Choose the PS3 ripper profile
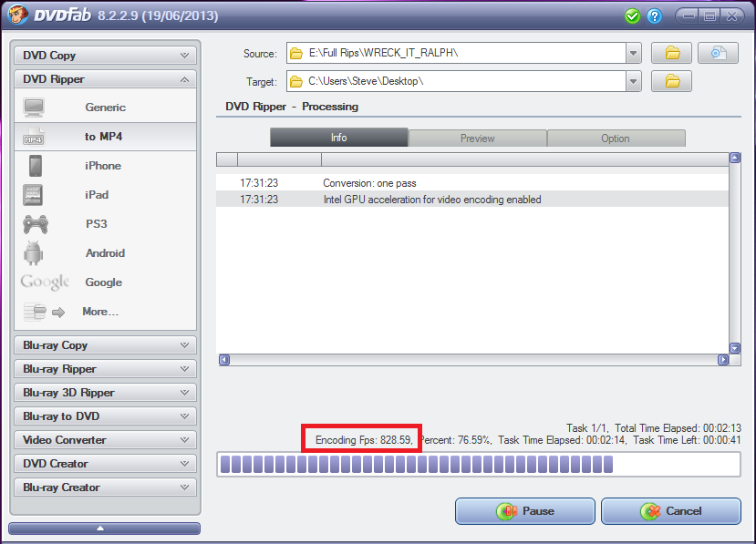This screenshot has width=756, height=544. [x=106, y=224]
